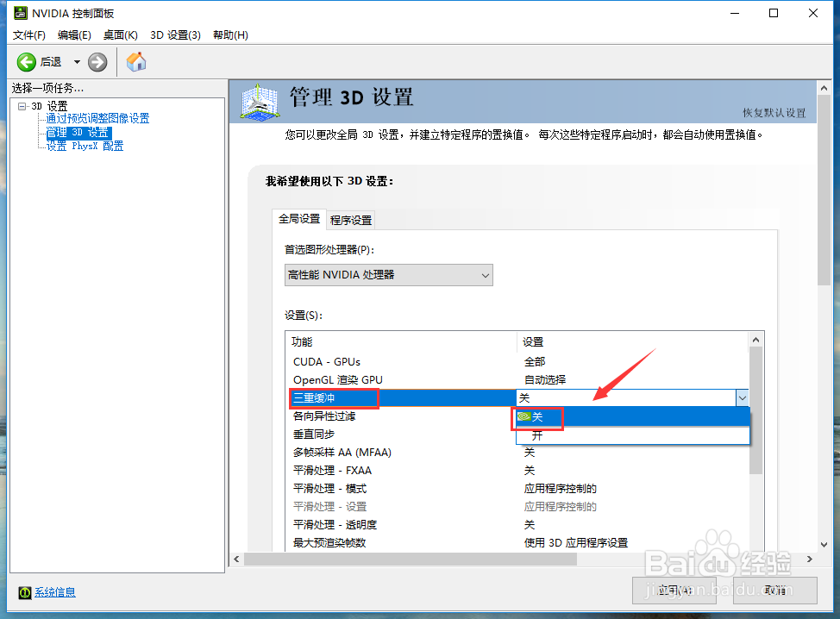Click horizontal scrollbar right arrow
This screenshot has height=619, width=840.
tap(810, 559)
